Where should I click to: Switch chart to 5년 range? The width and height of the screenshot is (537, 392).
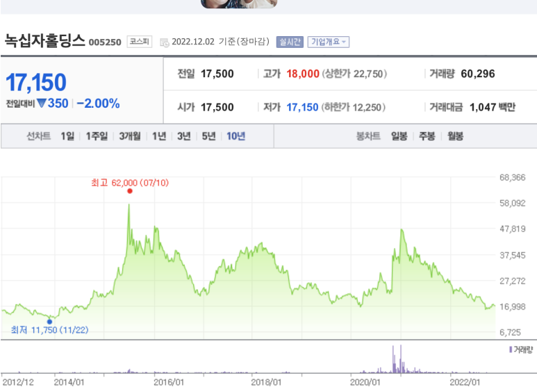point(208,136)
